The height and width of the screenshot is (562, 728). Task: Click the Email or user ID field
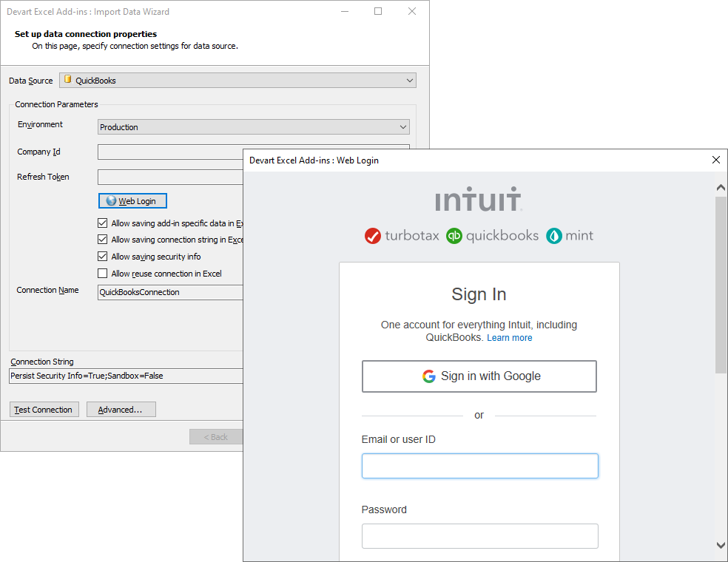pos(479,466)
